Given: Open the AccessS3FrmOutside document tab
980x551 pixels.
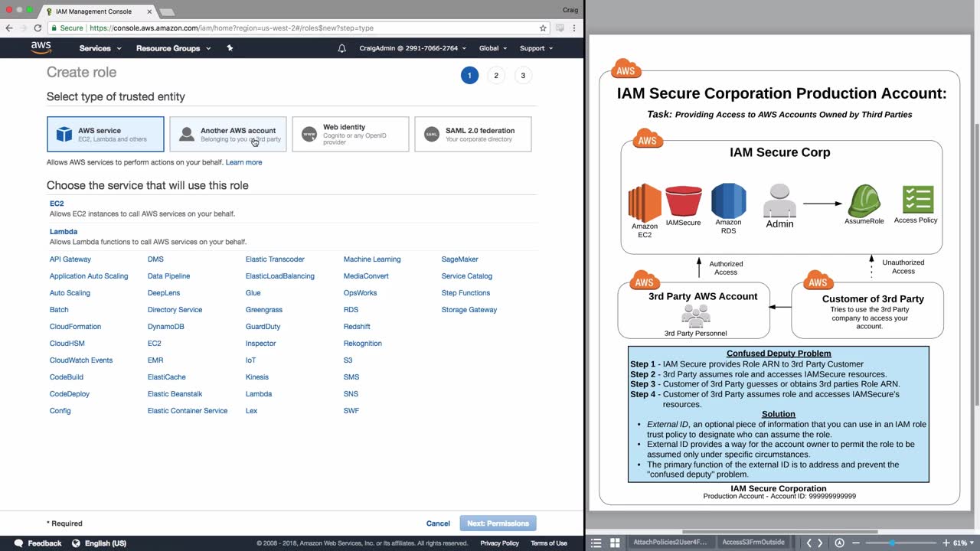Looking at the screenshot, I should tap(753, 543).
